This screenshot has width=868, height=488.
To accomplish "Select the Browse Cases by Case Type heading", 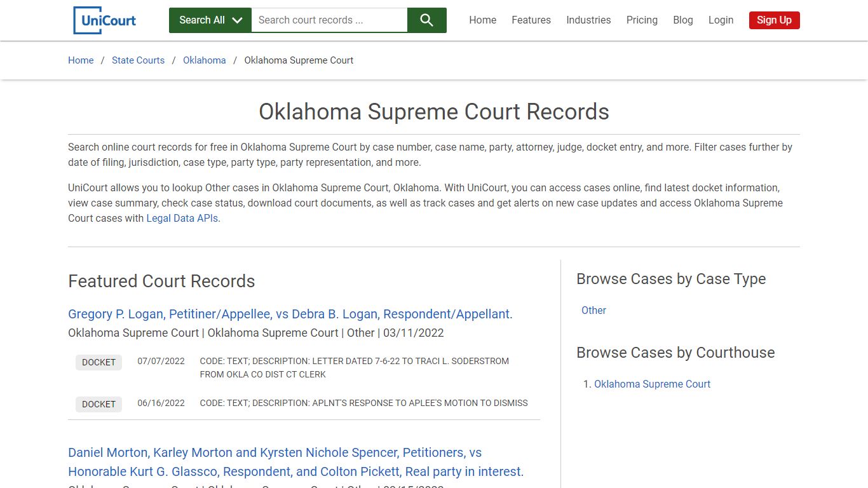I will 671,279.
